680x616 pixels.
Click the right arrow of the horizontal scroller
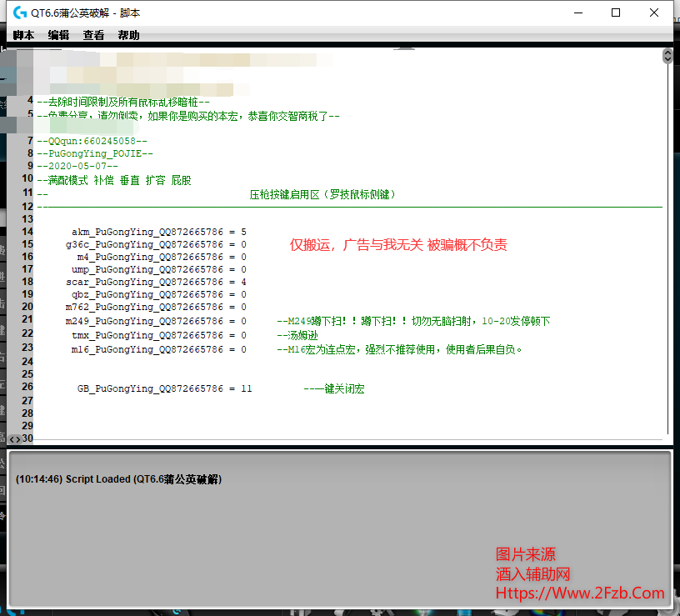pos(19,438)
